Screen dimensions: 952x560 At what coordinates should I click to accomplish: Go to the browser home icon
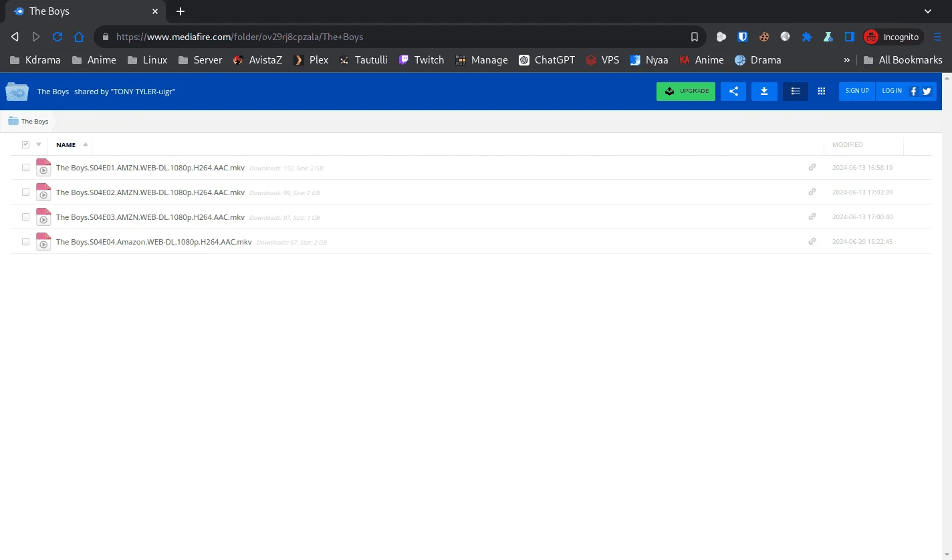coord(79,37)
